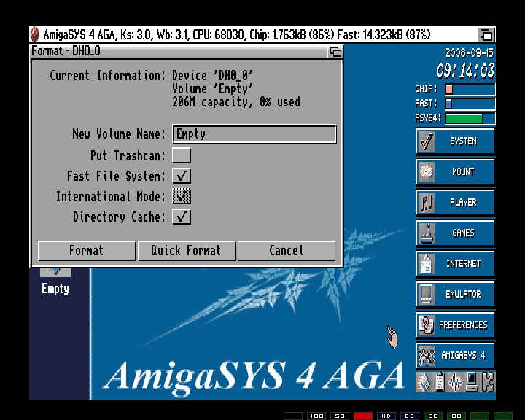Click the New Volume Name text field

tap(254, 134)
